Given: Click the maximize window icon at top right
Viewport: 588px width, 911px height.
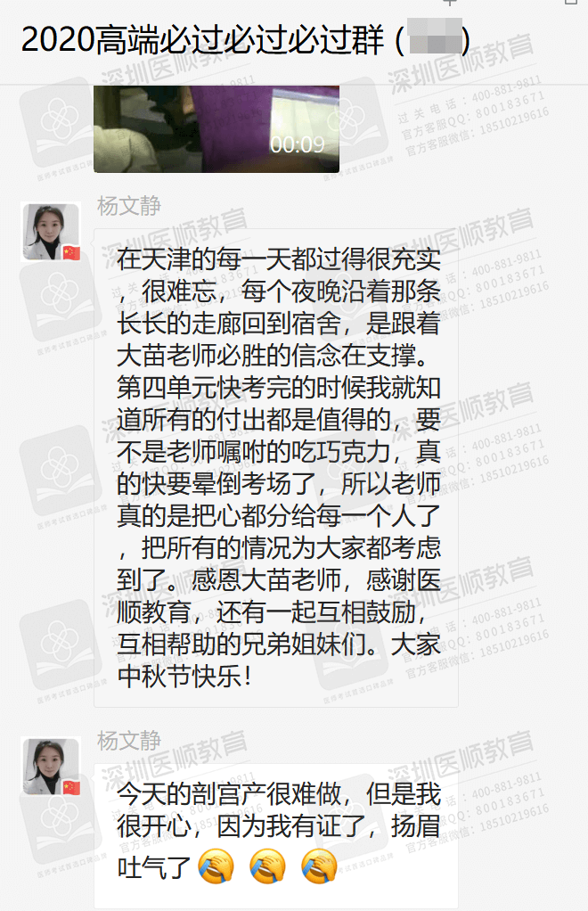Looking at the screenshot, I should tap(571, 3).
